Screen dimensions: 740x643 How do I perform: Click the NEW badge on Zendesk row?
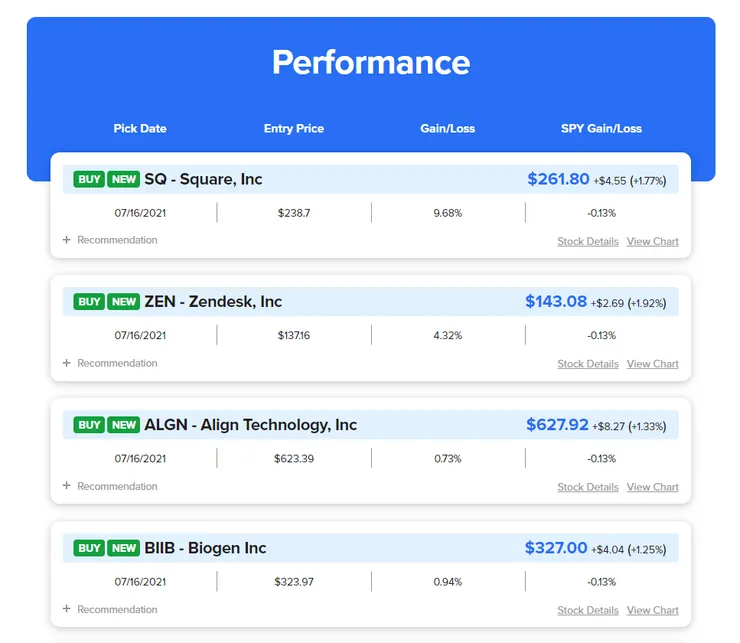pos(124,302)
